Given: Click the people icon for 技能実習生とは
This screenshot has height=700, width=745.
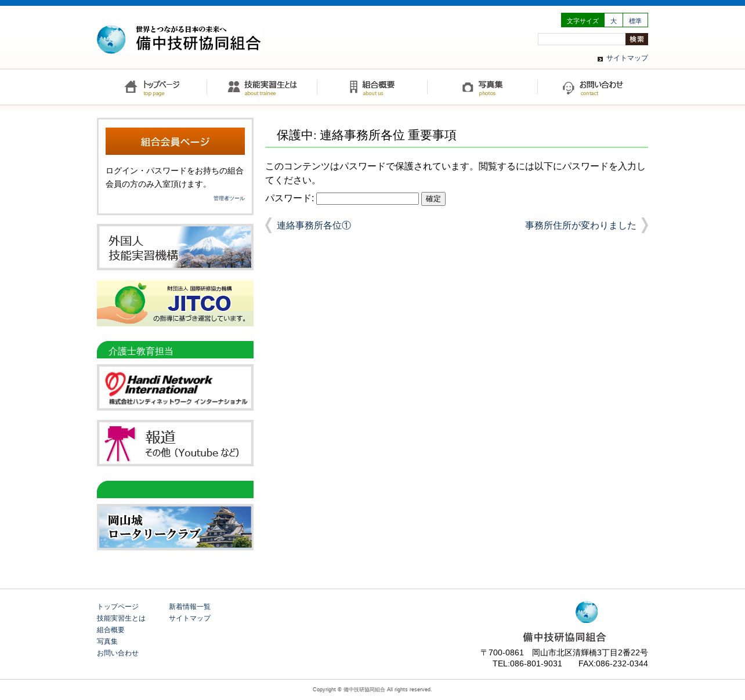Looking at the screenshot, I should pyautogui.click(x=234, y=86).
